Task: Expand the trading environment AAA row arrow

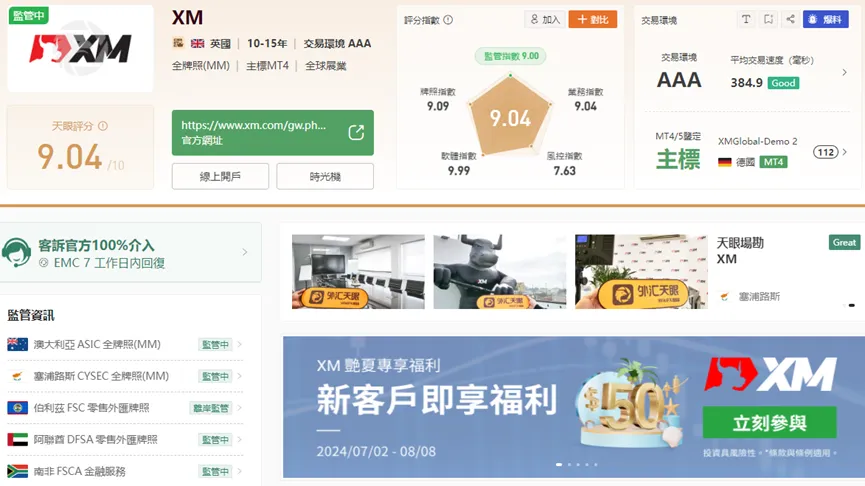Action: pos(844,72)
